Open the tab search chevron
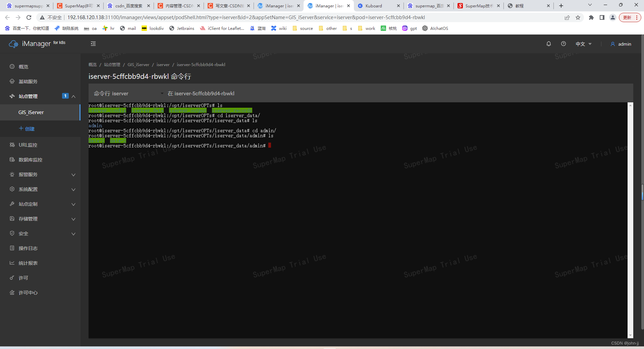Screen dimensions: 644x349 click(x=590, y=5)
